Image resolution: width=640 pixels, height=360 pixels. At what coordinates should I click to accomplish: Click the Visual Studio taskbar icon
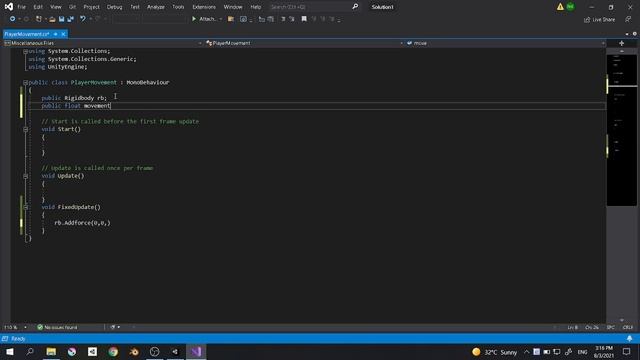196,351
